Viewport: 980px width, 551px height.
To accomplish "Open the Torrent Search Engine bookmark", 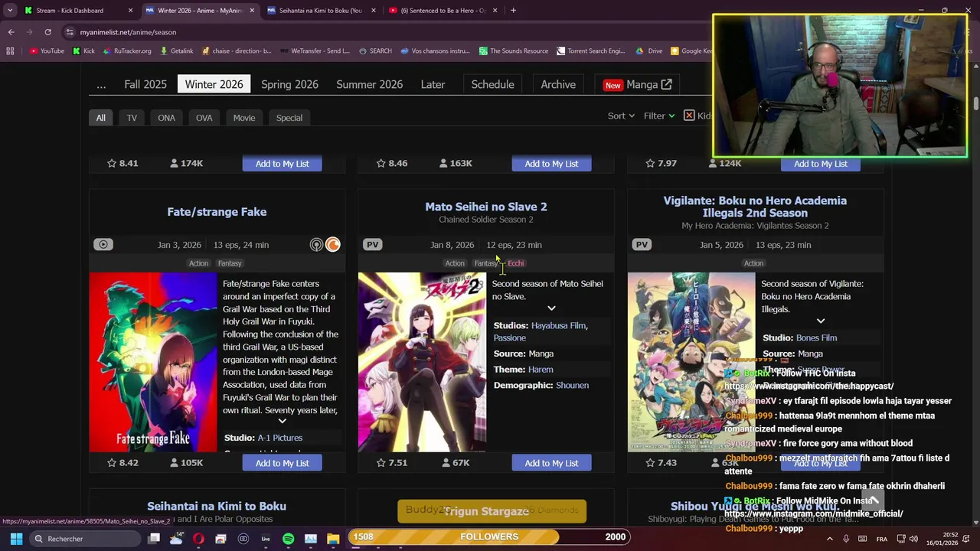I will pyautogui.click(x=591, y=51).
